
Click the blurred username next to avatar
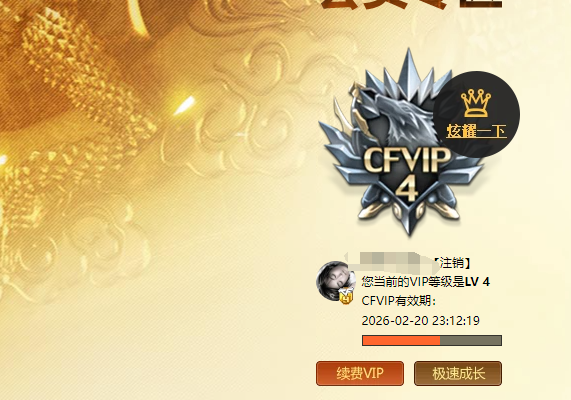coord(395,262)
